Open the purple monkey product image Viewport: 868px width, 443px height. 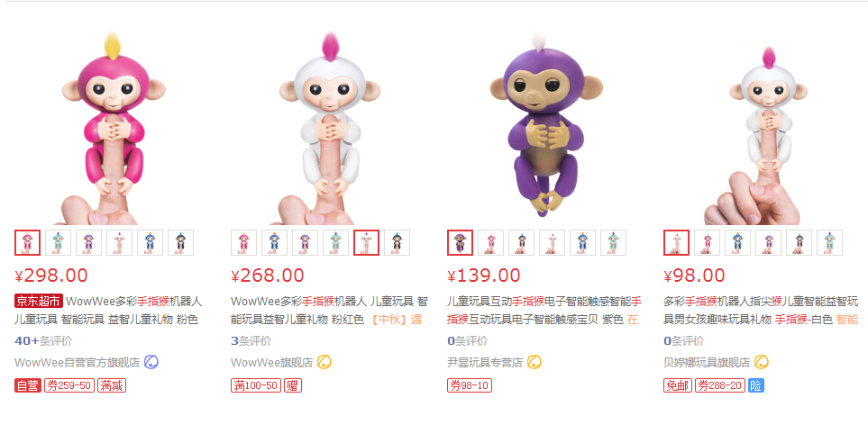click(x=546, y=124)
